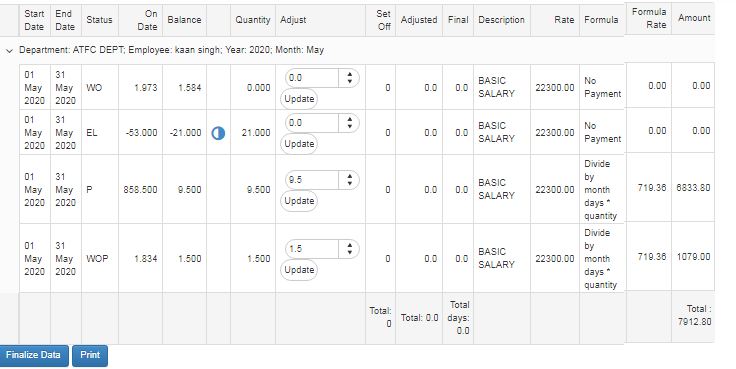The width and height of the screenshot is (736, 369).
Task: Collapse the ATFC DEPT group chevron
Action: pos(9,51)
